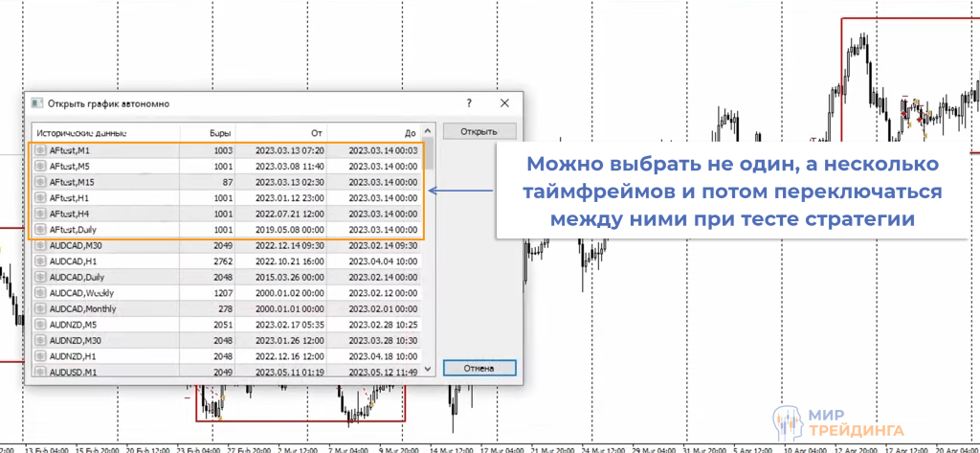The width and height of the screenshot is (980, 453).
Task: Select the AUDCAD,H1 entry
Action: pyautogui.click(x=227, y=260)
